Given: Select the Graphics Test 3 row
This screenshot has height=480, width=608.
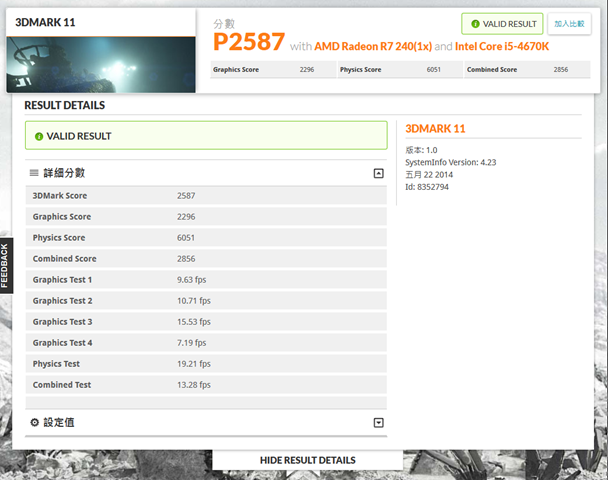Looking at the screenshot, I should 206,322.
